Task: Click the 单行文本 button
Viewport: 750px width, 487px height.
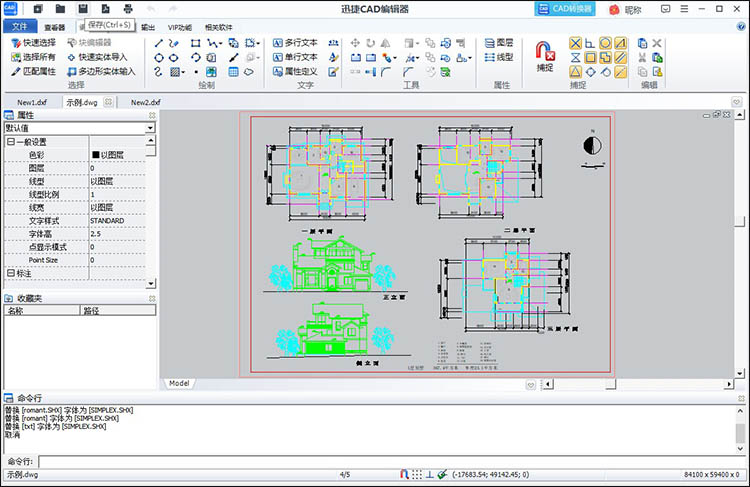Action: (295, 57)
